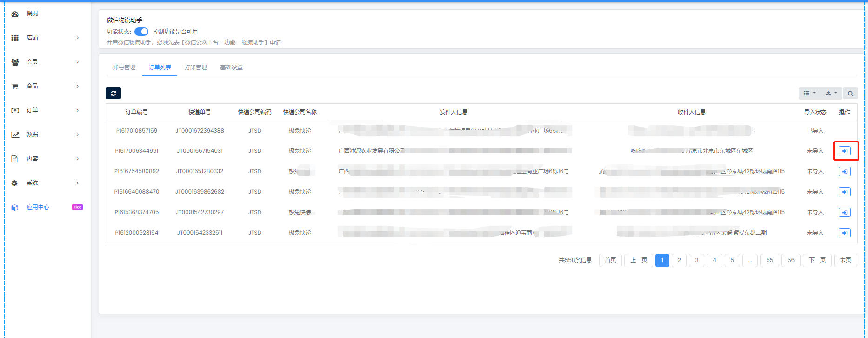
Task: Switch to the 账号管理 tab
Action: click(124, 68)
